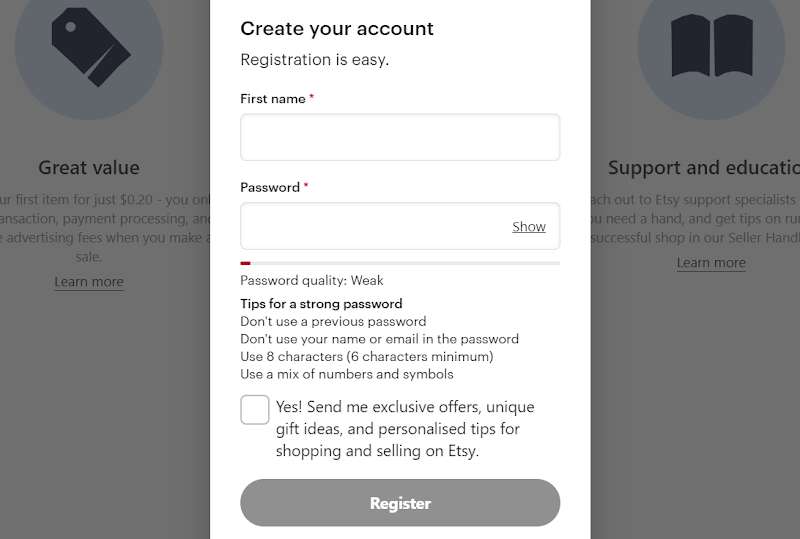Click the "Yes! Send me exclusive offers" label
The height and width of the screenshot is (539, 800).
405,429
